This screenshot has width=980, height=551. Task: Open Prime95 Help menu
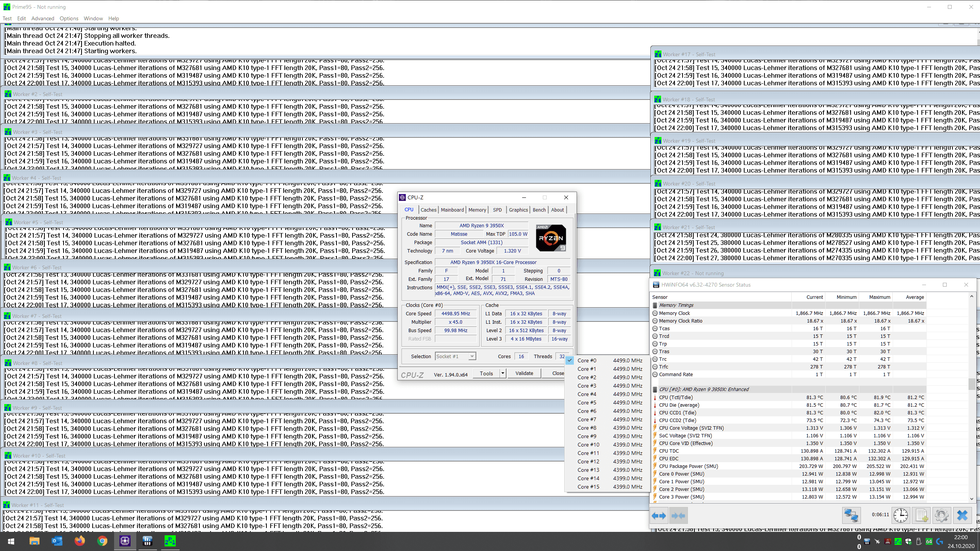[114, 18]
